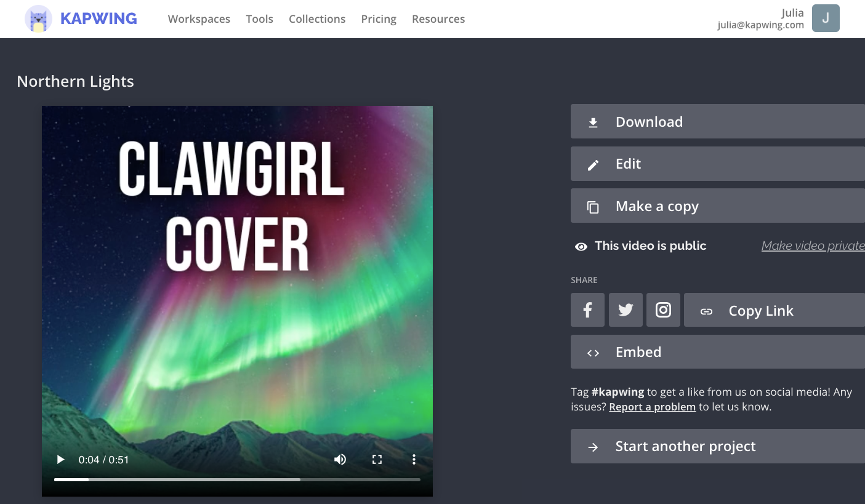Screen dimensions: 865x504
Task: Open the Workspaces menu
Action: [x=199, y=18]
